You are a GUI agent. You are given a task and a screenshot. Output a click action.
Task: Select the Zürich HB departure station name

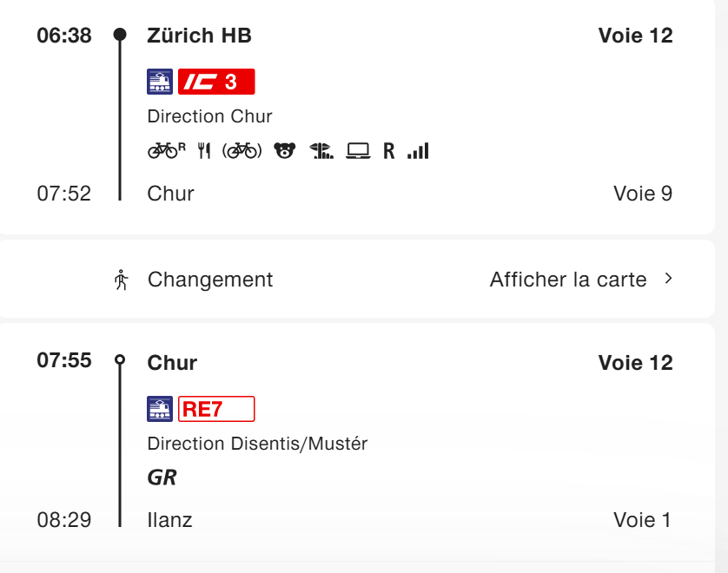200,36
